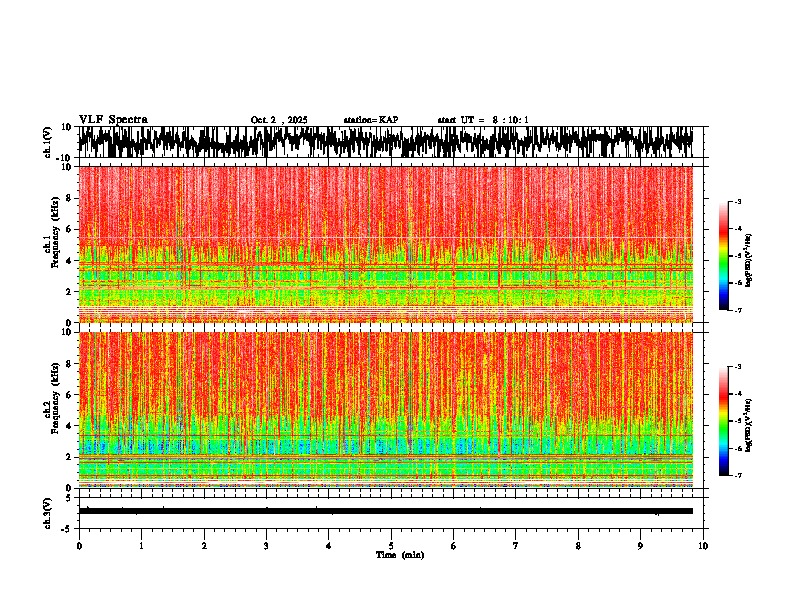Image resolution: width=792 pixels, height=612 pixels.
Task: Click the '-3' value on ch.1 color scale
Action: (x=738, y=202)
